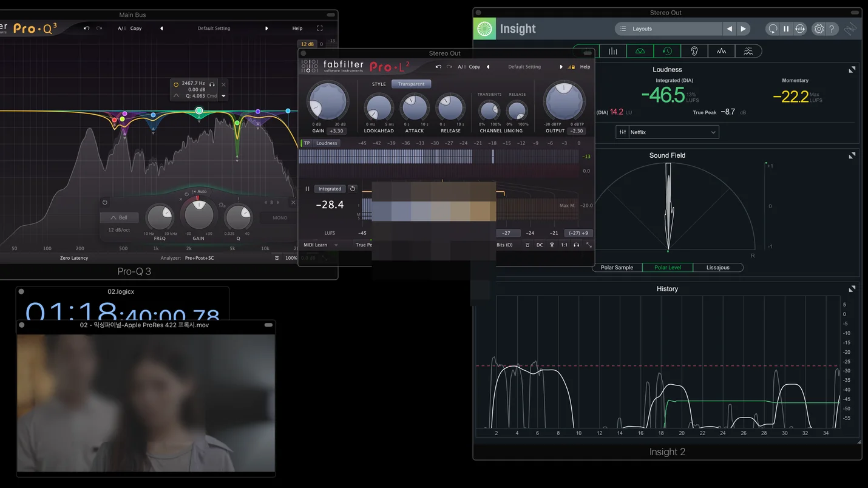Click the band GAIN knob in Pro-Q 3
This screenshot has height=488, width=868.
pyautogui.click(x=198, y=215)
